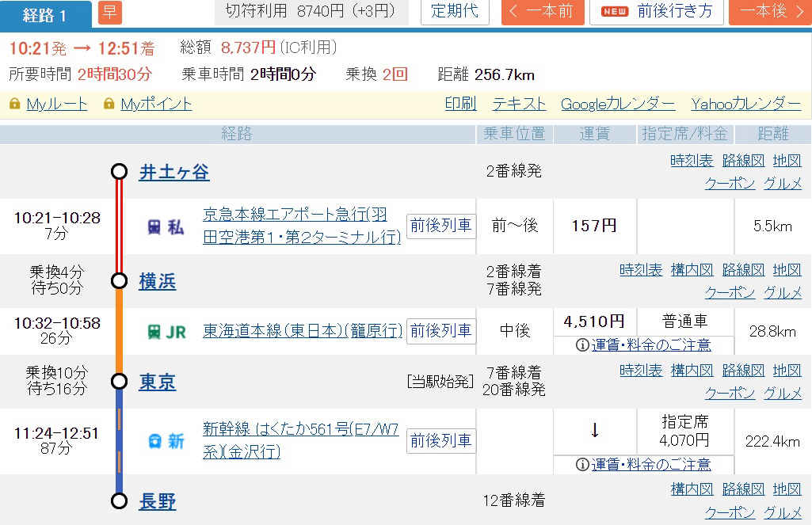Go to the later train with 一本後
The height and width of the screenshot is (525, 812).
(771, 12)
